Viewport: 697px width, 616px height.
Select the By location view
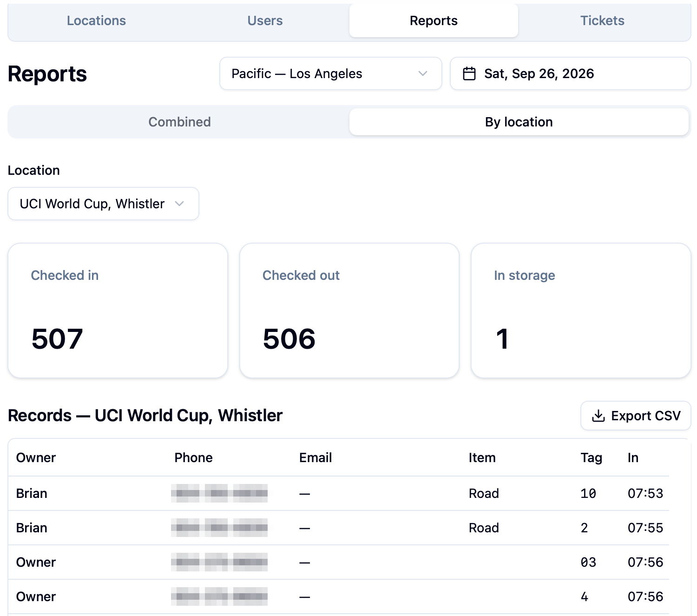click(x=519, y=122)
